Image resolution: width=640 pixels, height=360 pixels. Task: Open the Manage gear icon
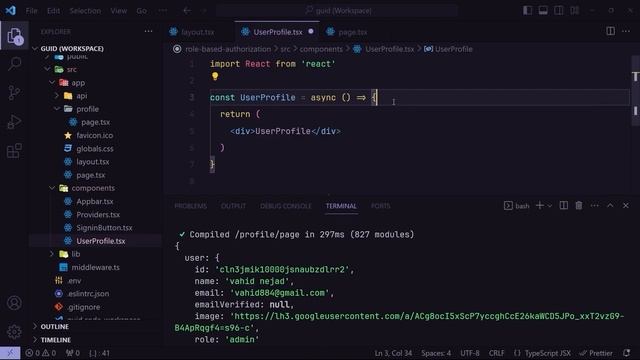coord(14,331)
